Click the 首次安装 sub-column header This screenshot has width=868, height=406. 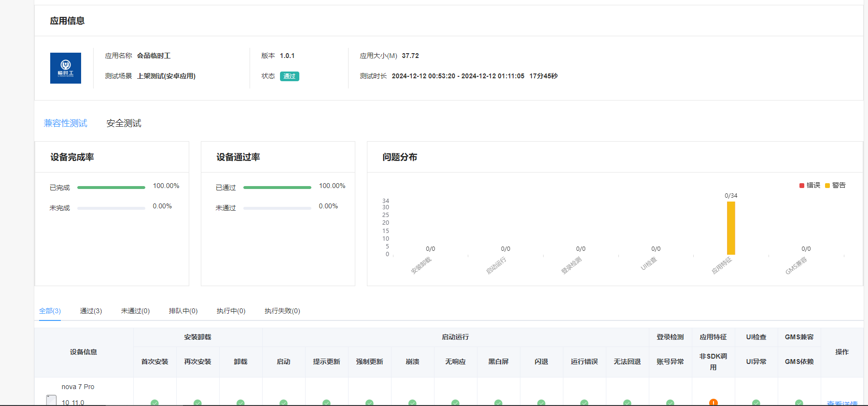coord(154,362)
